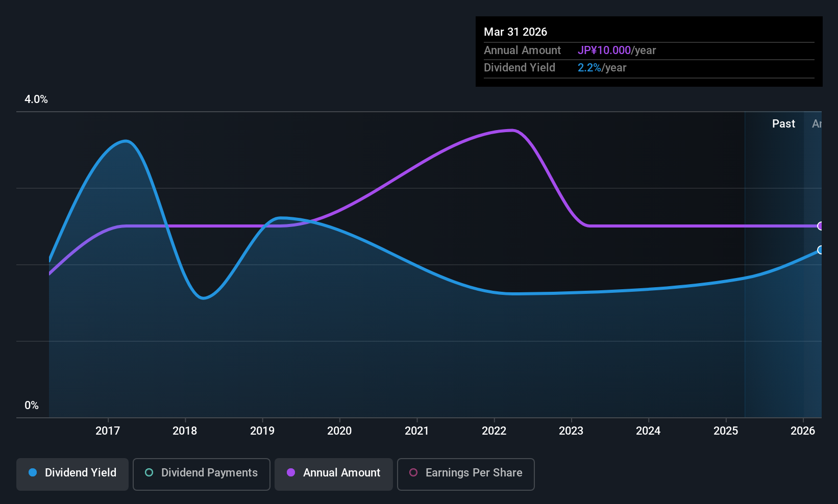Click the JP¥10.000/year tooltip value
Screen dimensions: 838x504
pos(617,51)
